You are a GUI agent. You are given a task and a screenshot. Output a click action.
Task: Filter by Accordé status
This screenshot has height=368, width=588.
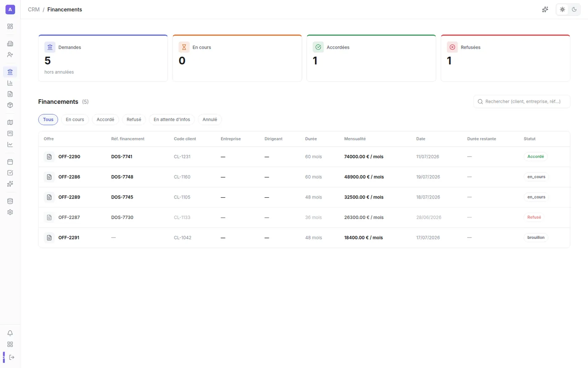(105, 119)
